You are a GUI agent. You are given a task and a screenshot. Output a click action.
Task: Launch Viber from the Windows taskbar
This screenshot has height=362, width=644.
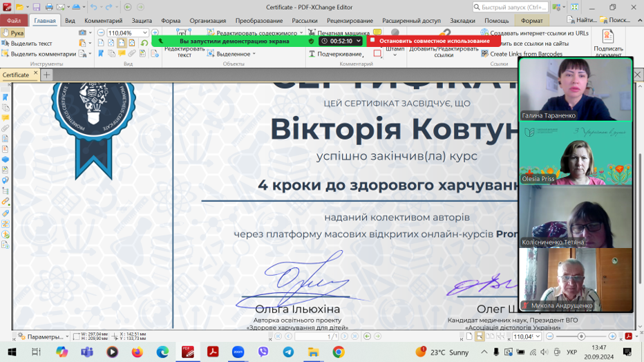pyautogui.click(x=263, y=352)
